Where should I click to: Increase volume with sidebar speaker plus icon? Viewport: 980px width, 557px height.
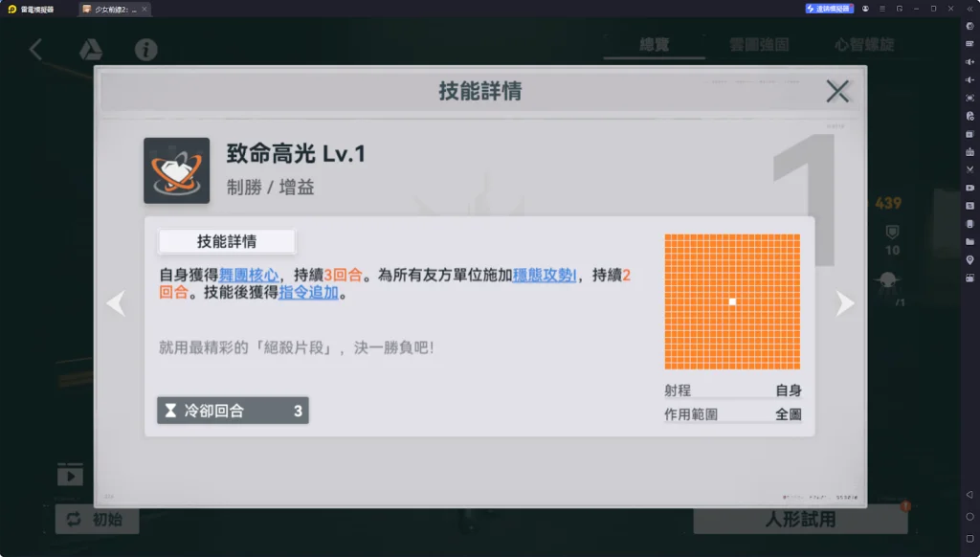(x=970, y=62)
